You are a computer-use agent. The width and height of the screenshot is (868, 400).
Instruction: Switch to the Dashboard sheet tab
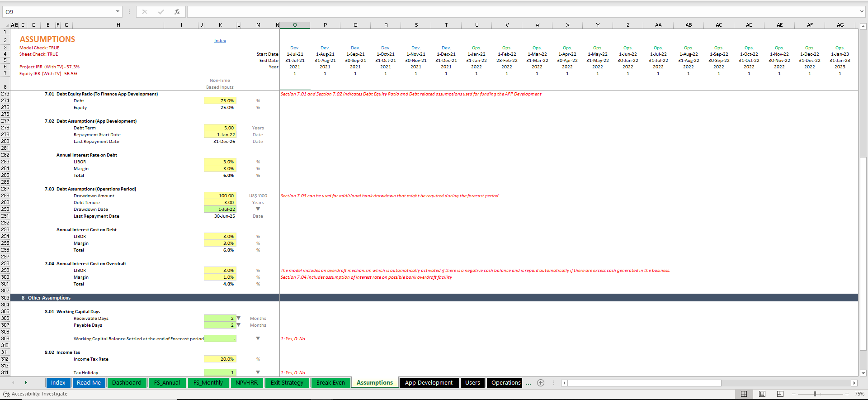(127, 383)
